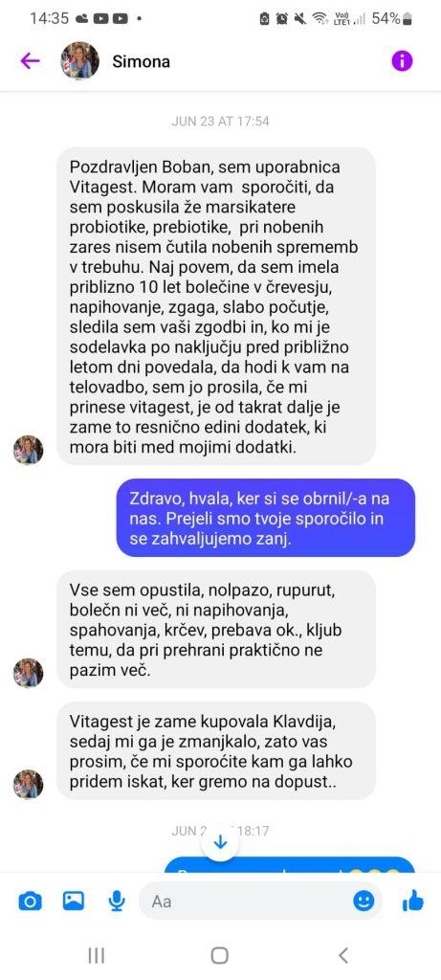The image size is (441, 980).
Task: Tap the Android home button
Action: (219, 955)
